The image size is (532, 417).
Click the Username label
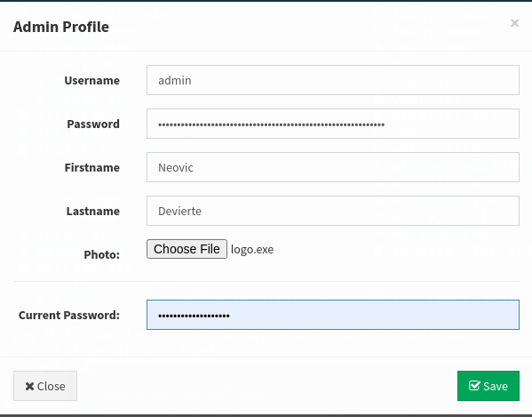coord(92,81)
